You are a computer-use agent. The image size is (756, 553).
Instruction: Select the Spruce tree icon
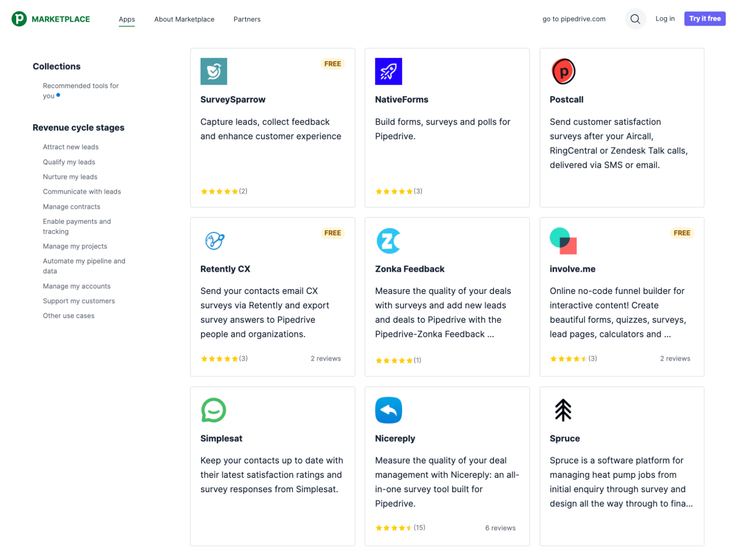click(563, 410)
